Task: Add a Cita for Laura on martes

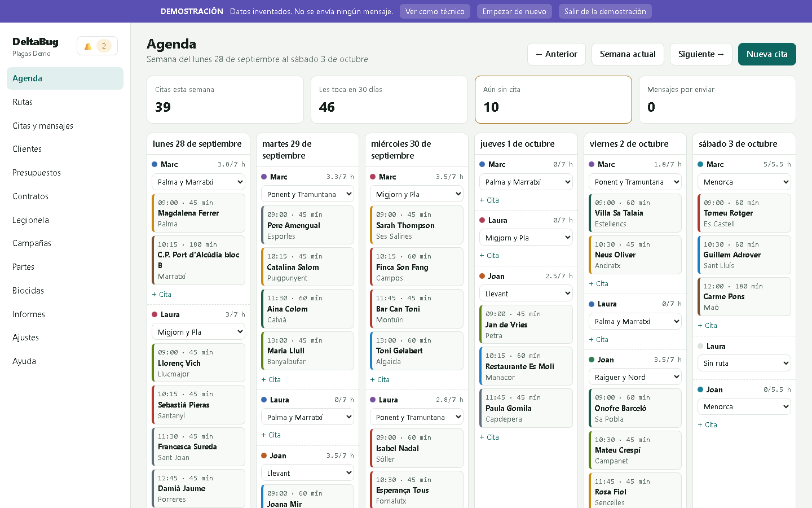Action: [x=271, y=435]
